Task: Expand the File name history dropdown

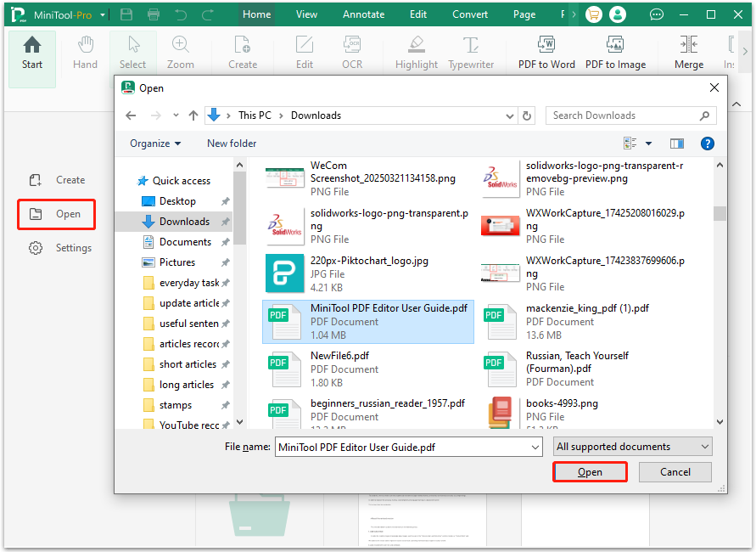Action: coord(535,447)
